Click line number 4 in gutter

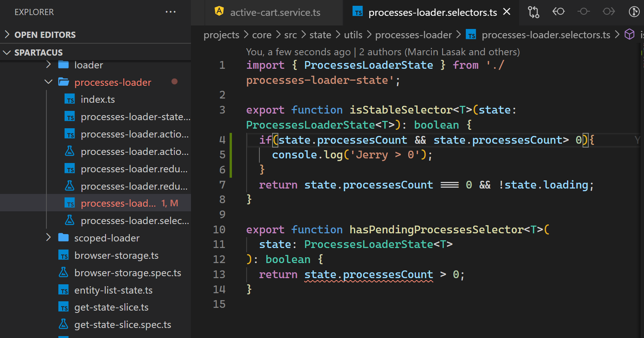222,140
